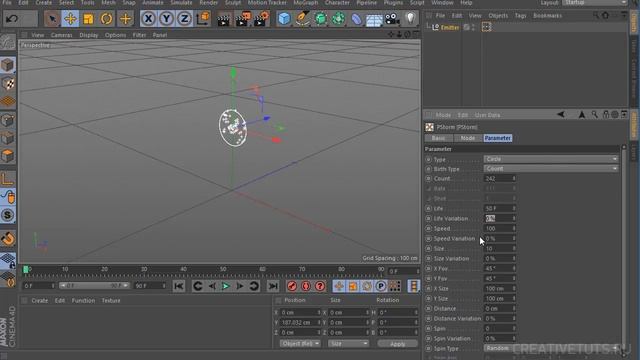Switch to the Node tab
This screenshot has height=360, width=640.
click(x=468, y=138)
